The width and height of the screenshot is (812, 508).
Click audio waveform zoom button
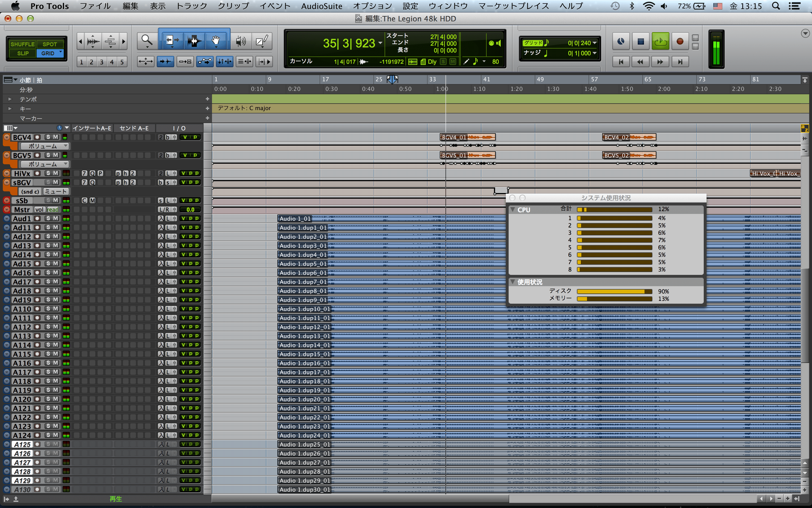coord(93,41)
